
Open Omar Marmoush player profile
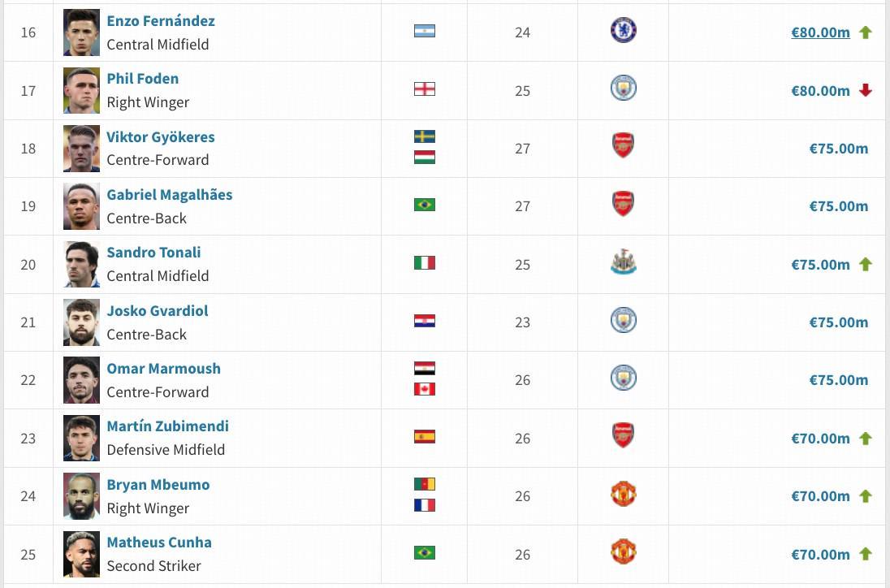pyautogui.click(x=163, y=368)
